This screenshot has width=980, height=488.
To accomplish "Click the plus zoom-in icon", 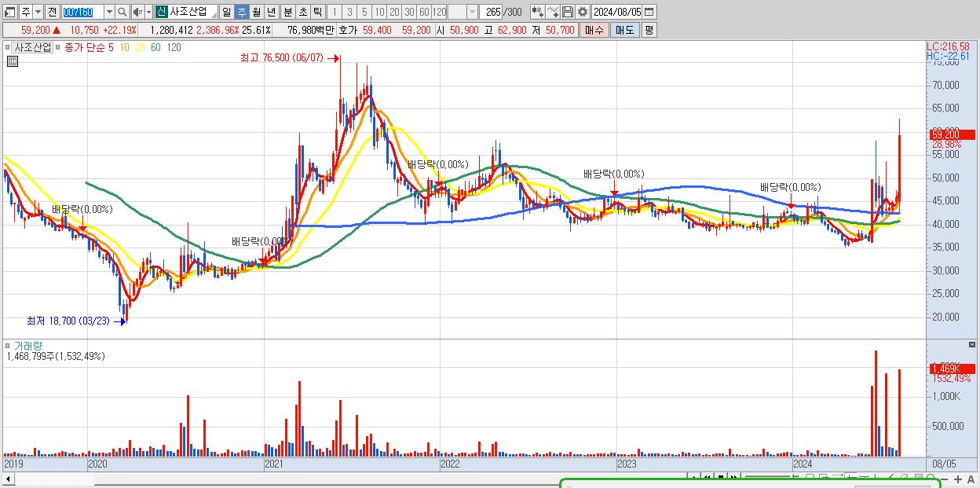I will pyautogui.click(x=958, y=479).
